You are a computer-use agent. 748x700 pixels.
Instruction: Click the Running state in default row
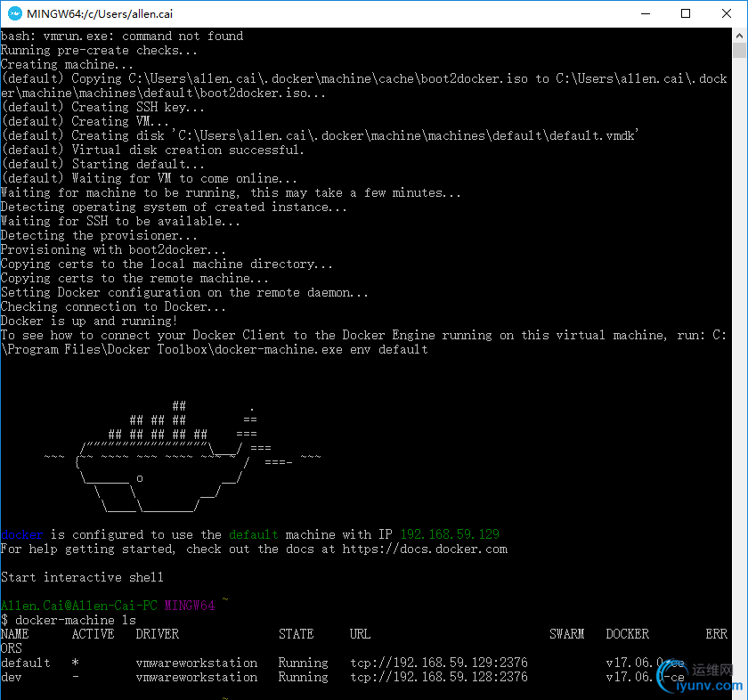pos(304,663)
